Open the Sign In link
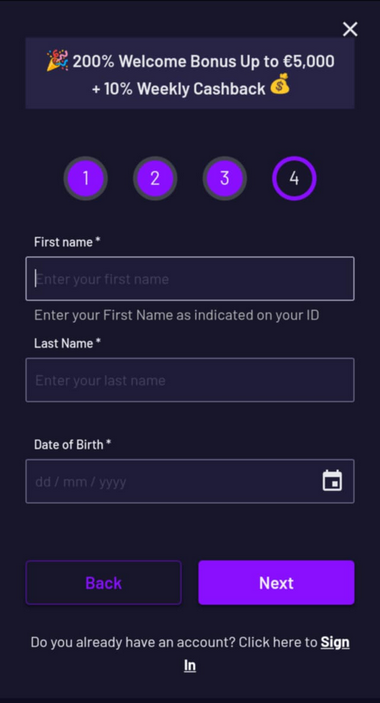The height and width of the screenshot is (703, 380). (x=267, y=654)
